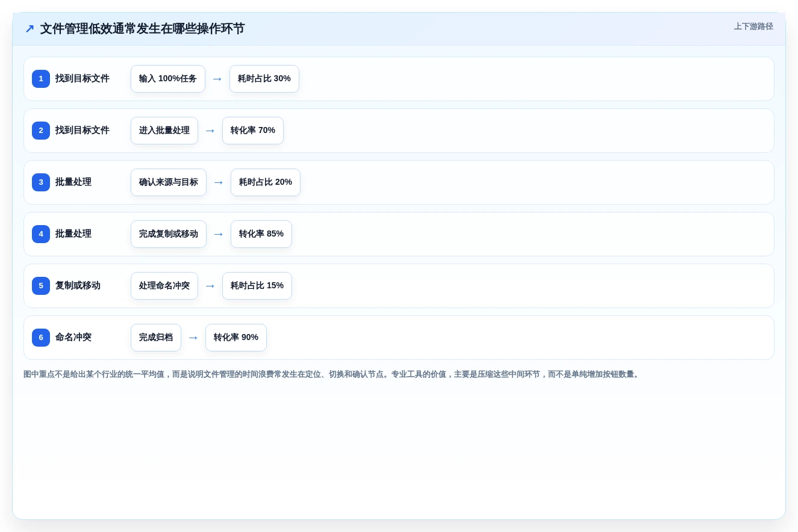This screenshot has height=532, width=798.
Task: Click the 转化率 70% chip
Action: [253, 131]
